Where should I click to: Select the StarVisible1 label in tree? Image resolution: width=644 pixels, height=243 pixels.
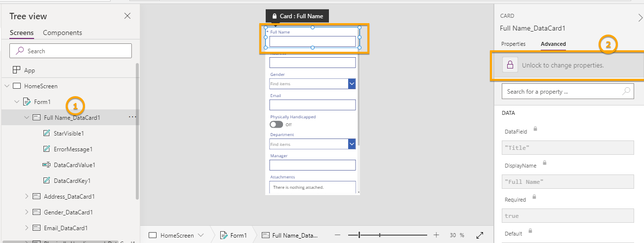tap(68, 134)
